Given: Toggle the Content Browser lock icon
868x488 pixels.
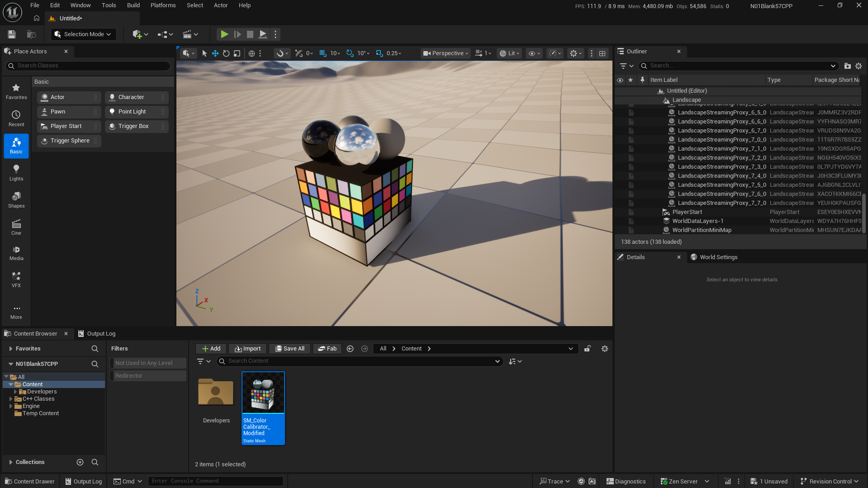Looking at the screenshot, I should [588, 349].
